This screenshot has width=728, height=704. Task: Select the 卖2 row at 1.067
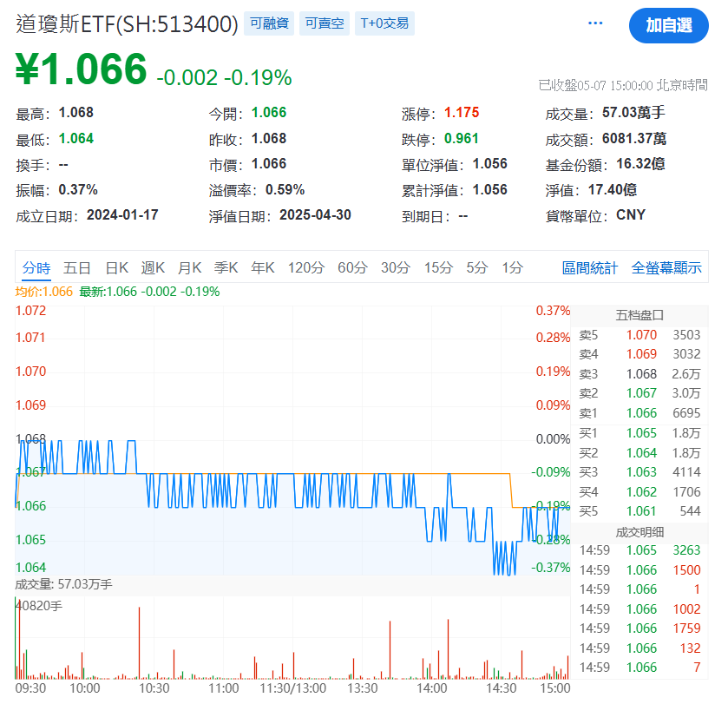click(x=639, y=393)
